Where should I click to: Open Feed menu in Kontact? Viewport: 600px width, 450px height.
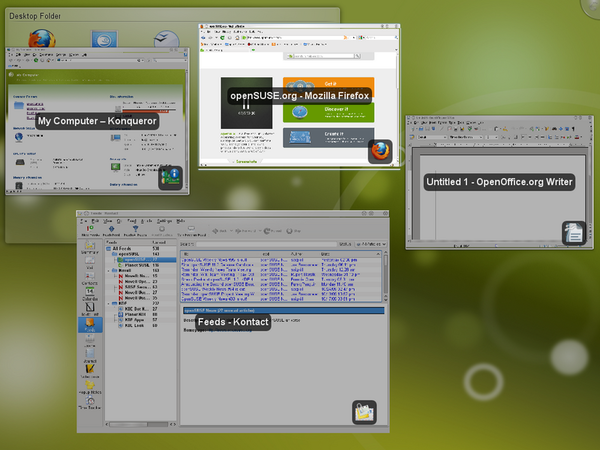(x=132, y=221)
